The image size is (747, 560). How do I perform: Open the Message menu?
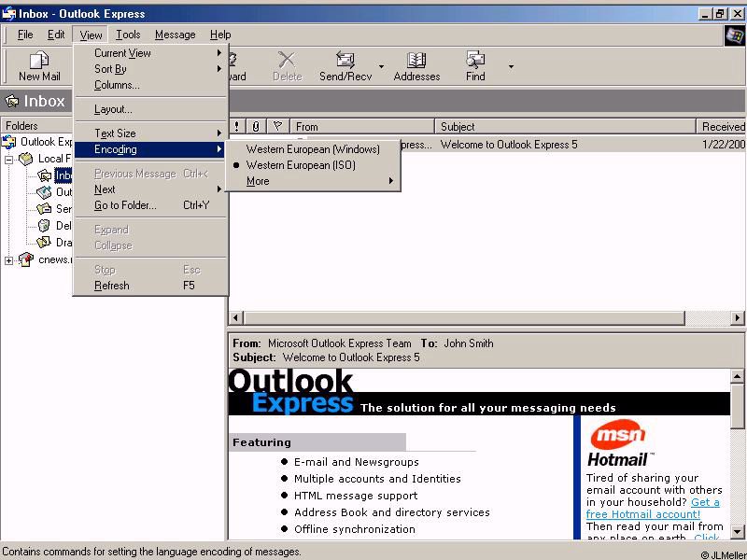[x=176, y=35]
